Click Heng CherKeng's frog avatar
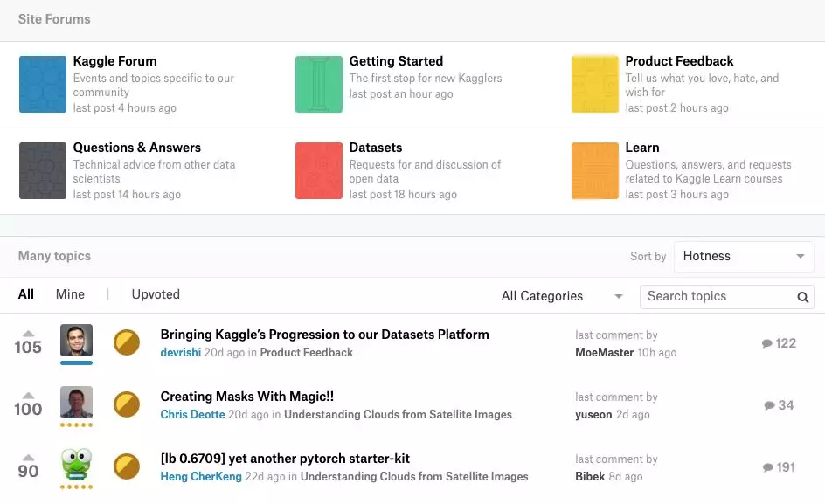The width and height of the screenshot is (825, 504). tap(76, 465)
